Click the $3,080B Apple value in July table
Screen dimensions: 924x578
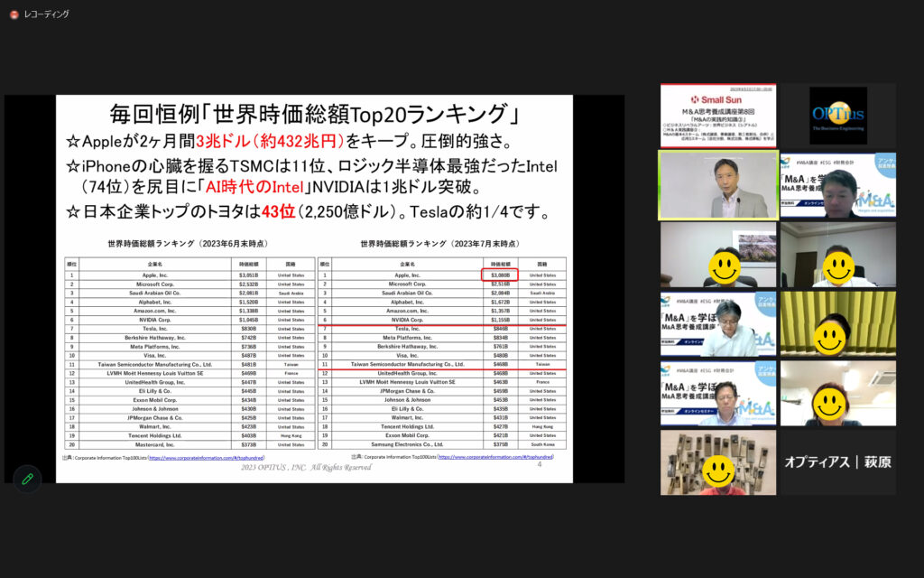500,275
